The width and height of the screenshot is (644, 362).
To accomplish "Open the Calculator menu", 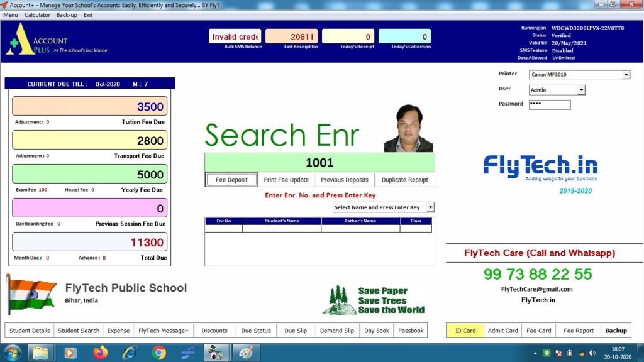I will coord(37,15).
